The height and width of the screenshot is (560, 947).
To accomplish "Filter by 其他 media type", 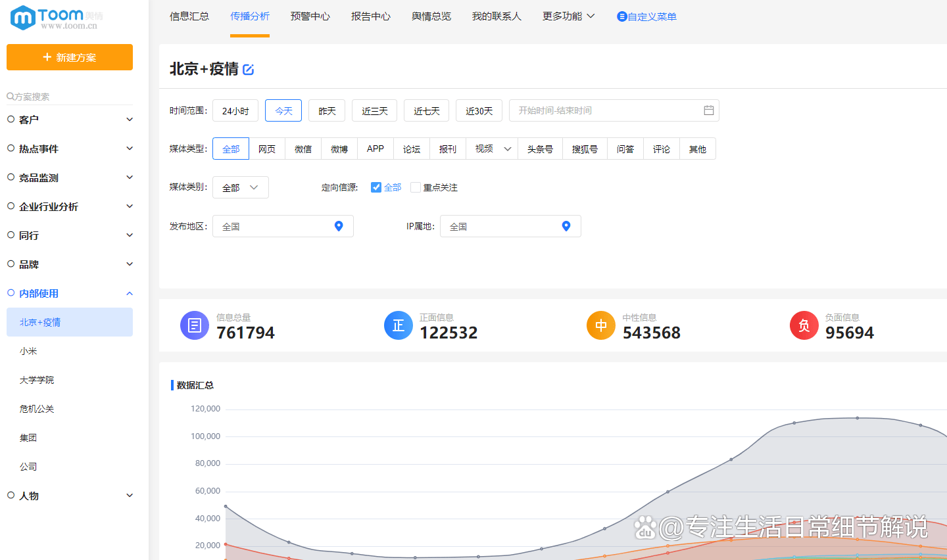I will point(698,149).
